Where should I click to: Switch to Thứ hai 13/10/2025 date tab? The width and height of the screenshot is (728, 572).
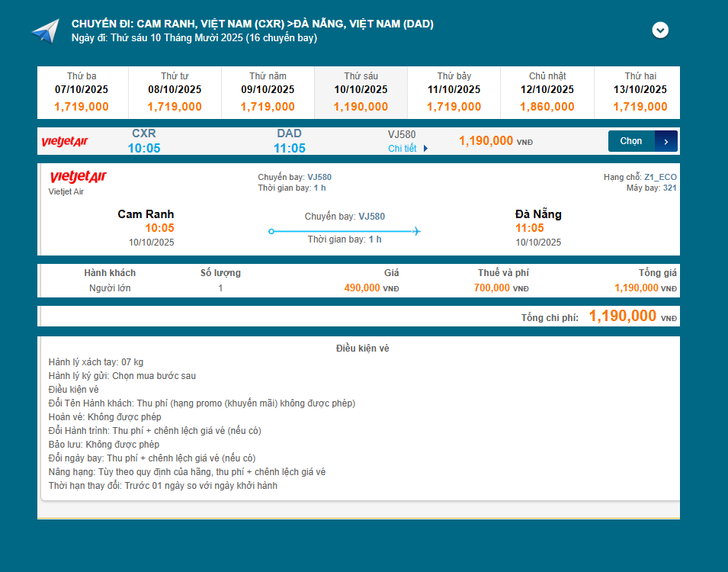(x=640, y=92)
